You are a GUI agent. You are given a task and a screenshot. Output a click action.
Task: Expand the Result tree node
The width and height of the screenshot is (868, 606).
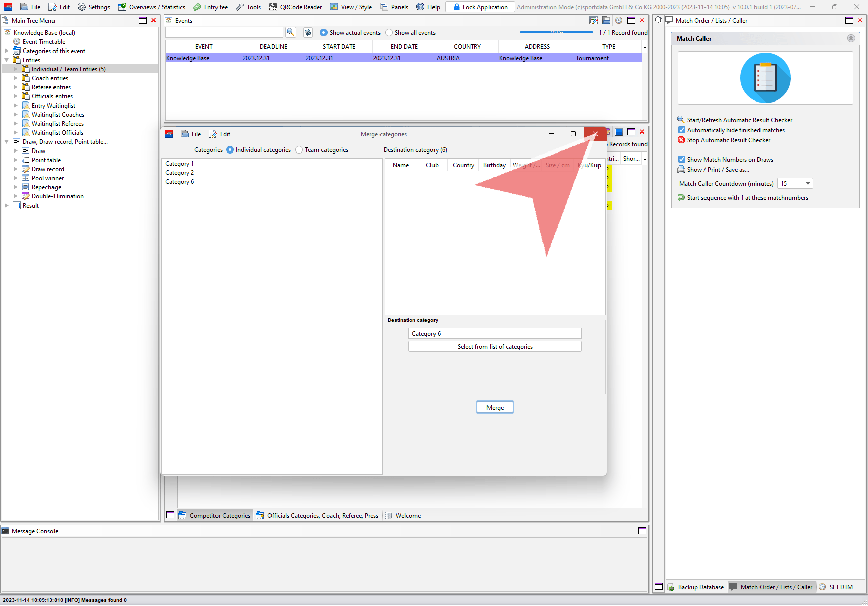7,206
